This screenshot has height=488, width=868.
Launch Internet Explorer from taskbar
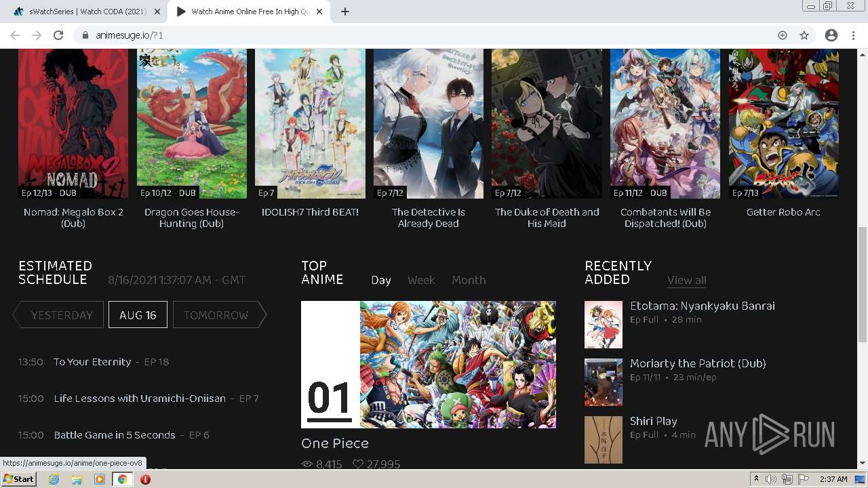coord(54,479)
